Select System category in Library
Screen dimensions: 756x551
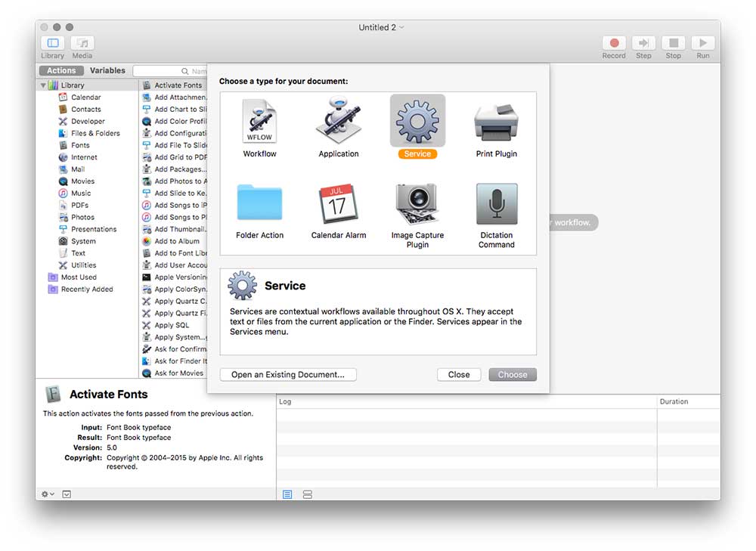(83, 242)
